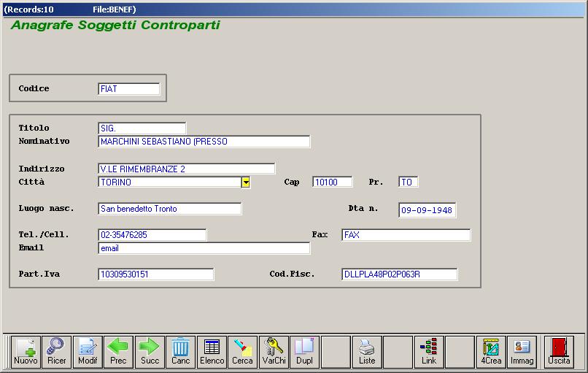This screenshot has width=588, height=373.
Task: Click the Cod.Fisc. label
Action: click(x=292, y=274)
